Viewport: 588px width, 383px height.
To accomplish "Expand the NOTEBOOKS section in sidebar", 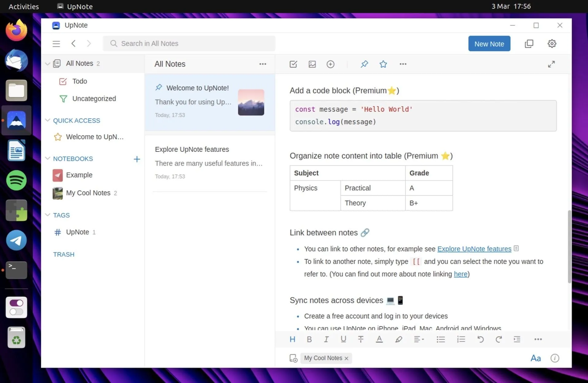I will point(47,158).
